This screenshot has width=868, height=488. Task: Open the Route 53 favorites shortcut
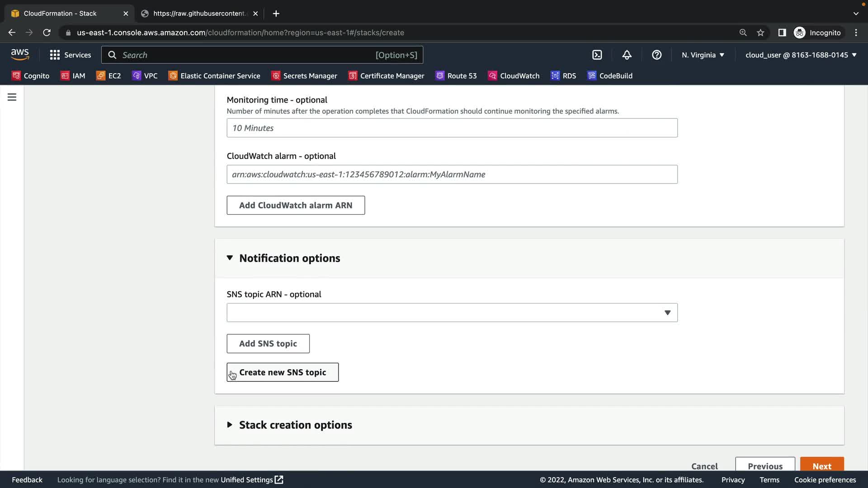tap(456, 76)
